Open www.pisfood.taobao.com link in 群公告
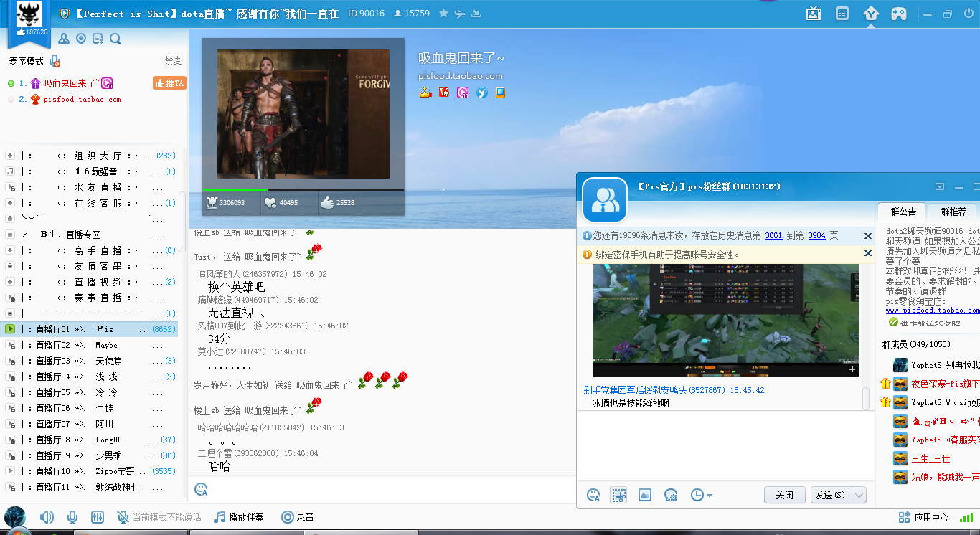980x535 pixels. click(x=933, y=311)
